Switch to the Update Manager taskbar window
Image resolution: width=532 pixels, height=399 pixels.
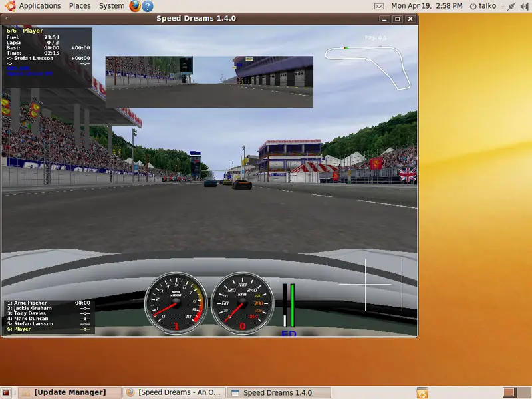[70, 392]
